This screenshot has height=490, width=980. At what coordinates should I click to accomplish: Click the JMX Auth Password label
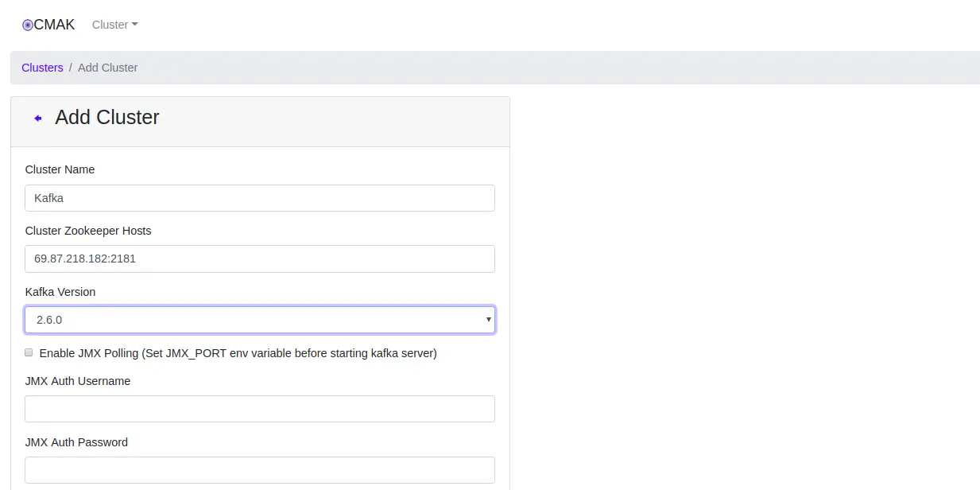(x=76, y=442)
